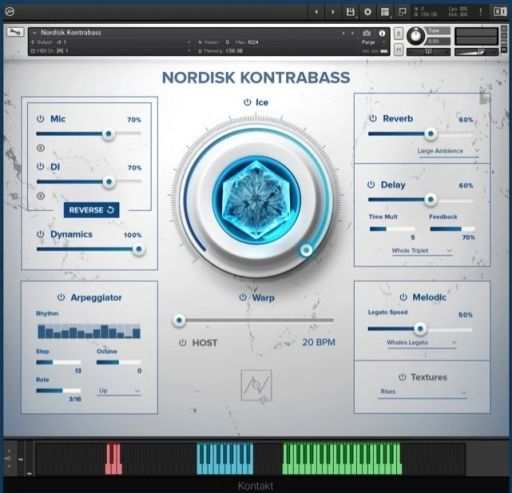Click the minimize view icon in the top toolbar
512x493 pixels.
402,12
